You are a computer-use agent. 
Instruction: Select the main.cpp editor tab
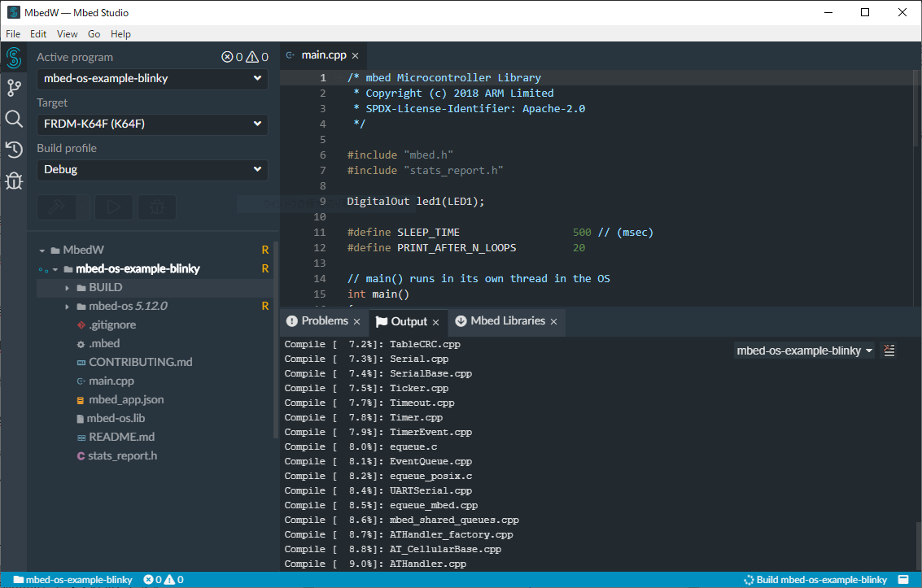[x=323, y=55]
